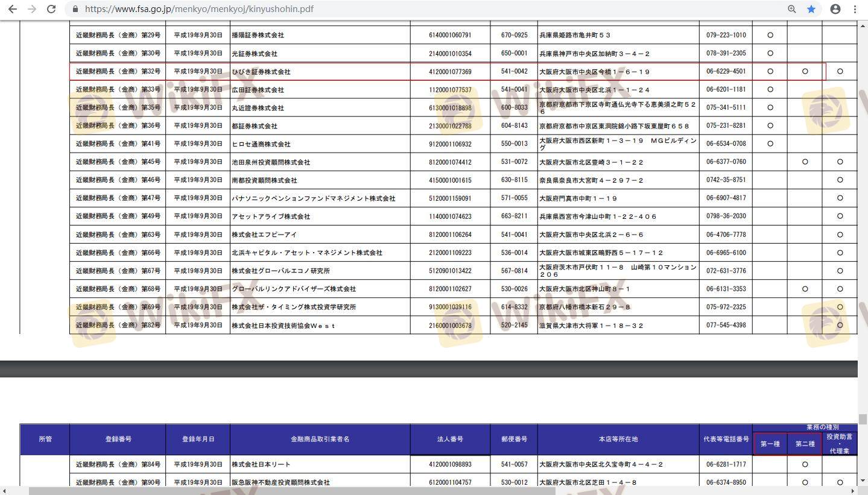868x495 pixels.
Task: Open Chrome's three-dot menu
Action: (855, 9)
